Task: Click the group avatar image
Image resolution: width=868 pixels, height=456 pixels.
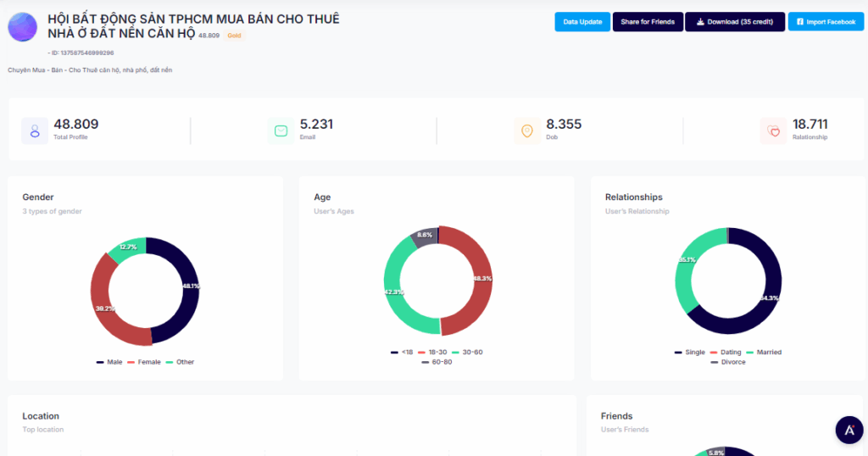Action: pyautogui.click(x=23, y=27)
